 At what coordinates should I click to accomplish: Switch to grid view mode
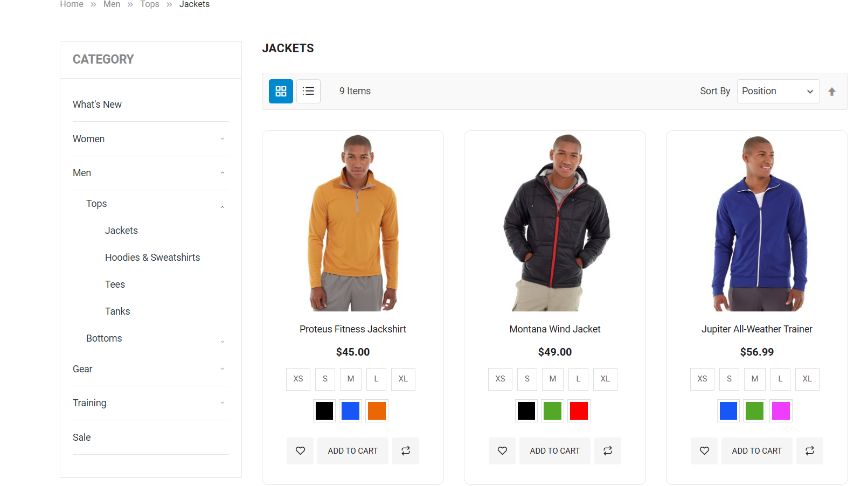pos(281,91)
